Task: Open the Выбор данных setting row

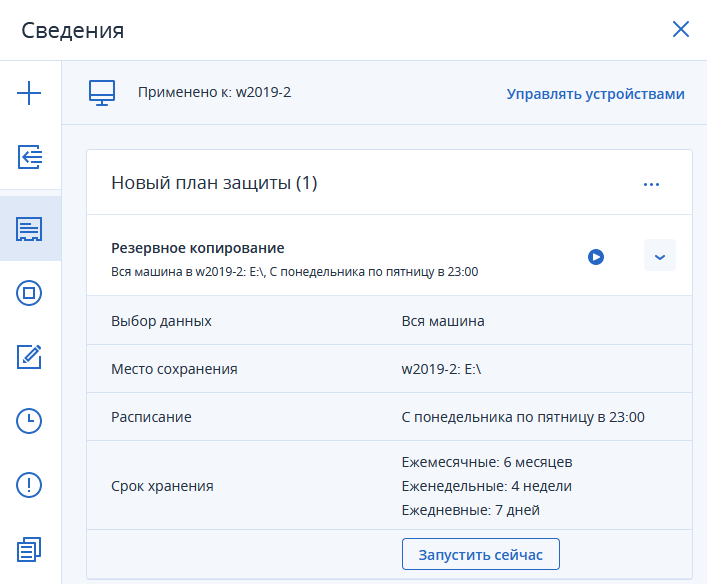Action: pyautogui.click(x=389, y=321)
